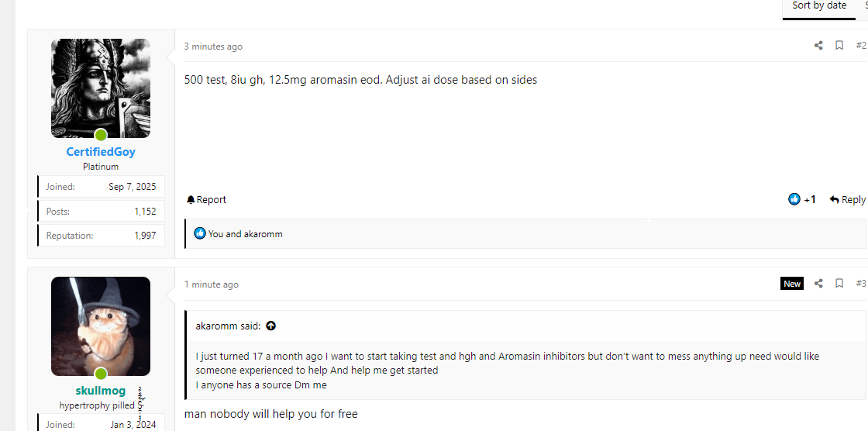
Task: Click skullmog's wizard cat avatar
Action: (101, 326)
